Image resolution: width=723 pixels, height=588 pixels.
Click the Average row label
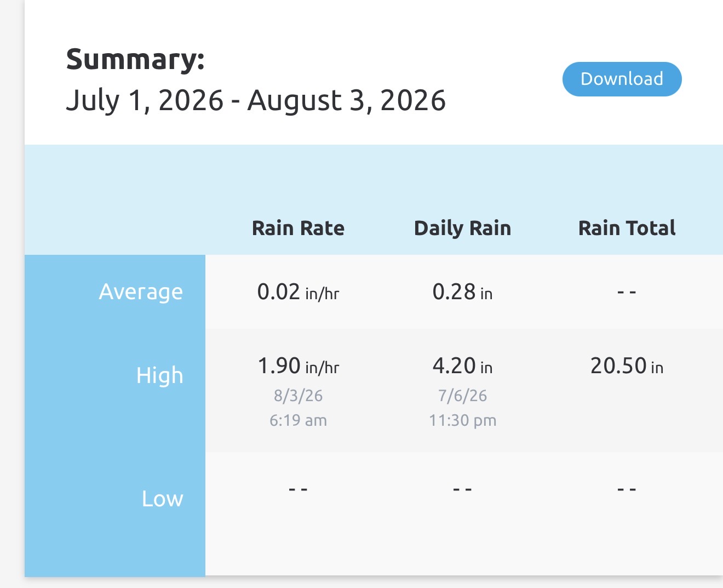[141, 292]
